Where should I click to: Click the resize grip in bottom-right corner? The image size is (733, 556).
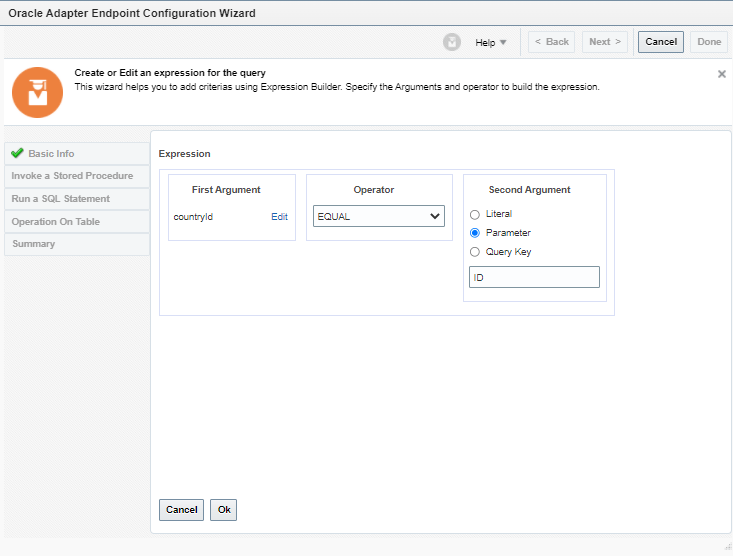(x=727, y=546)
